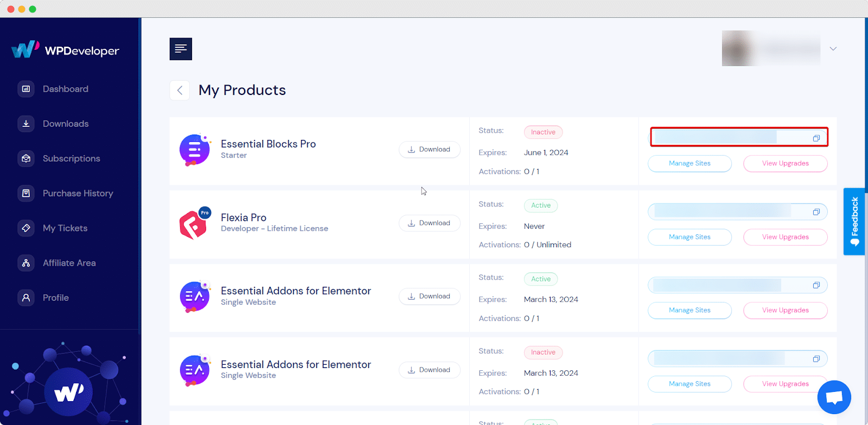868x425 pixels.
Task: Manage Sites for Flexia Pro
Action: [x=690, y=237]
